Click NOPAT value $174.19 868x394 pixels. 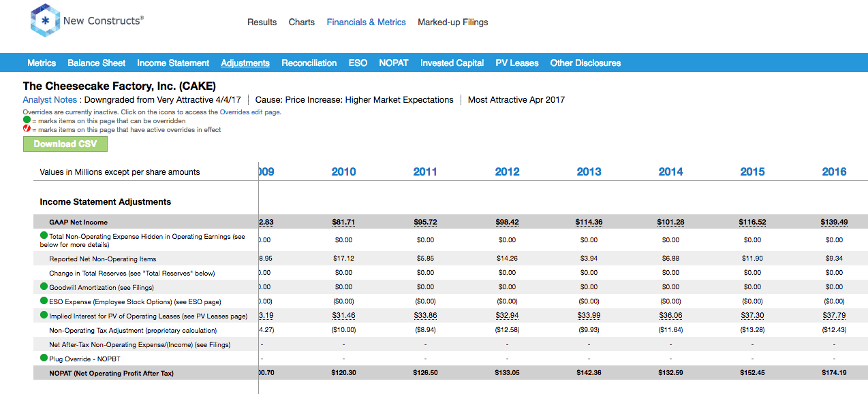click(x=835, y=373)
